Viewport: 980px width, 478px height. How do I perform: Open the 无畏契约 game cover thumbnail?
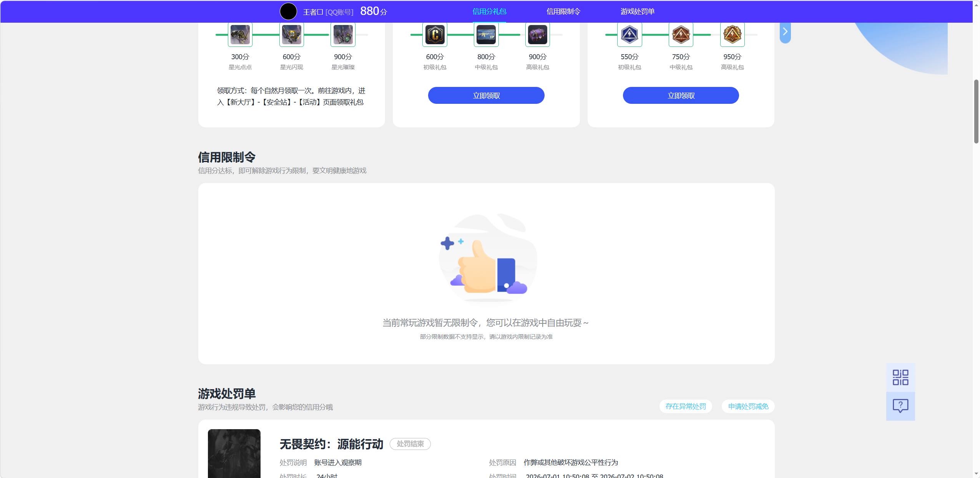[x=234, y=453]
